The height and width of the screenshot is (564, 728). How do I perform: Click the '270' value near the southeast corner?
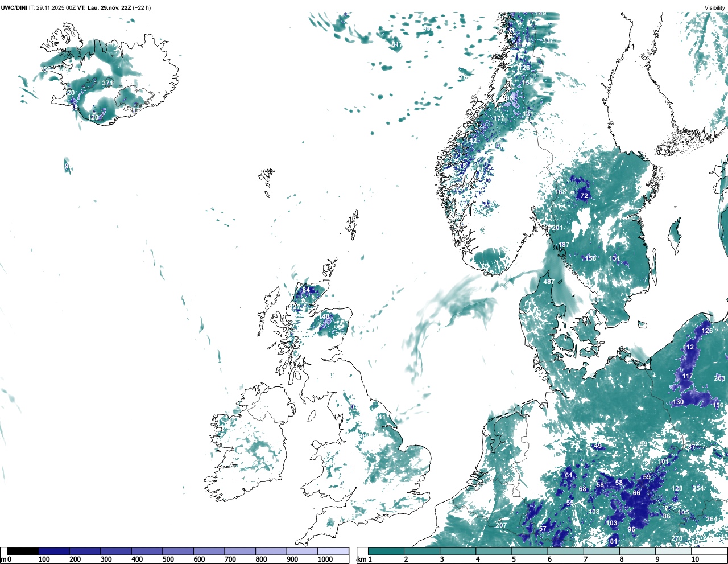point(677,538)
